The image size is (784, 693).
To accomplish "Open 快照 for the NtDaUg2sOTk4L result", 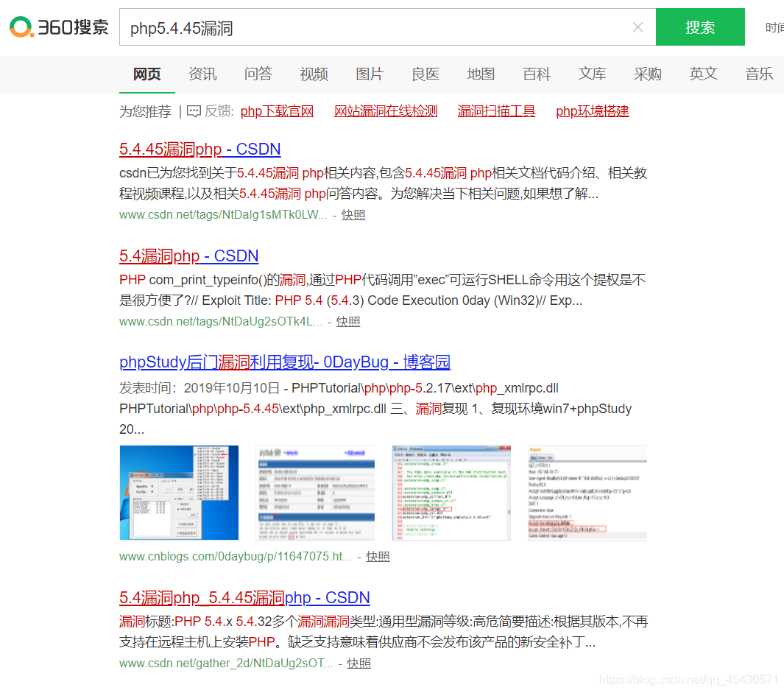I will [x=348, y=321].
